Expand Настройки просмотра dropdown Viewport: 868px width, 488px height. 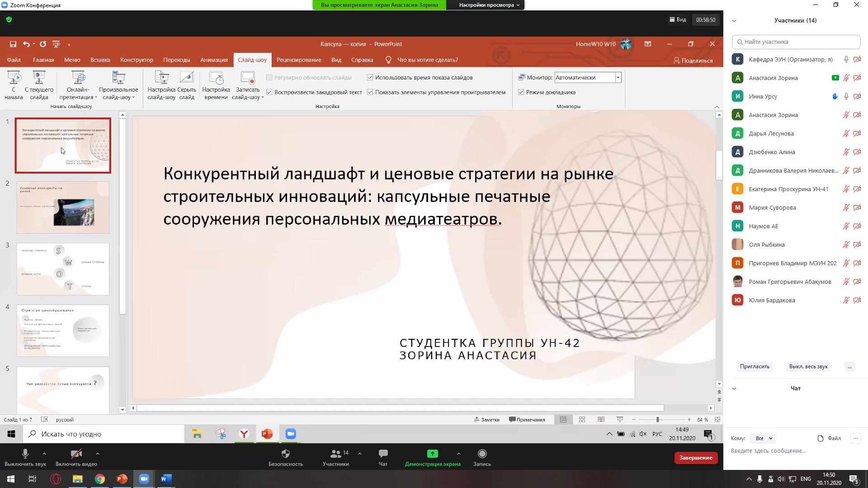(x=489, y=5)
